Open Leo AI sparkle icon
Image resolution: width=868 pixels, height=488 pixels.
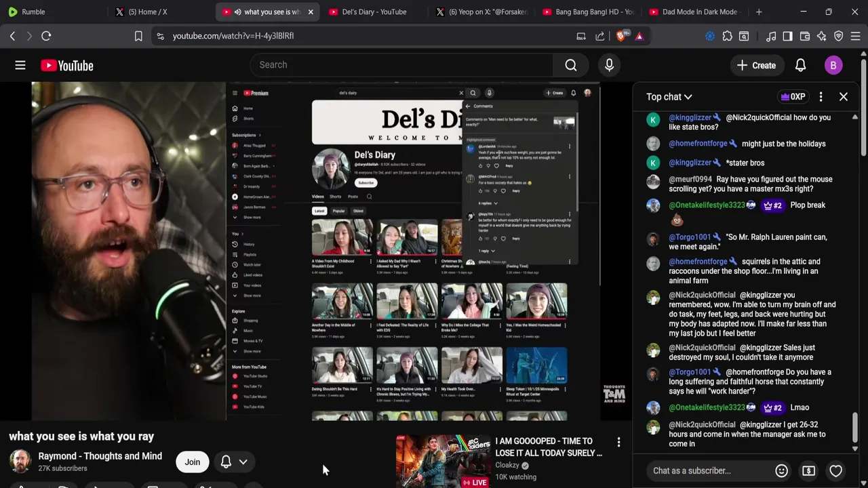pos(822,36)
